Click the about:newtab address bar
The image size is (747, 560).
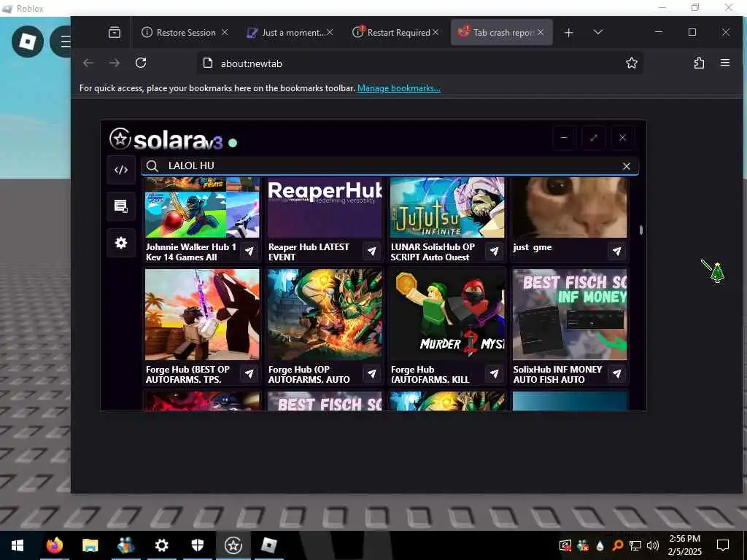click(419, 63)
